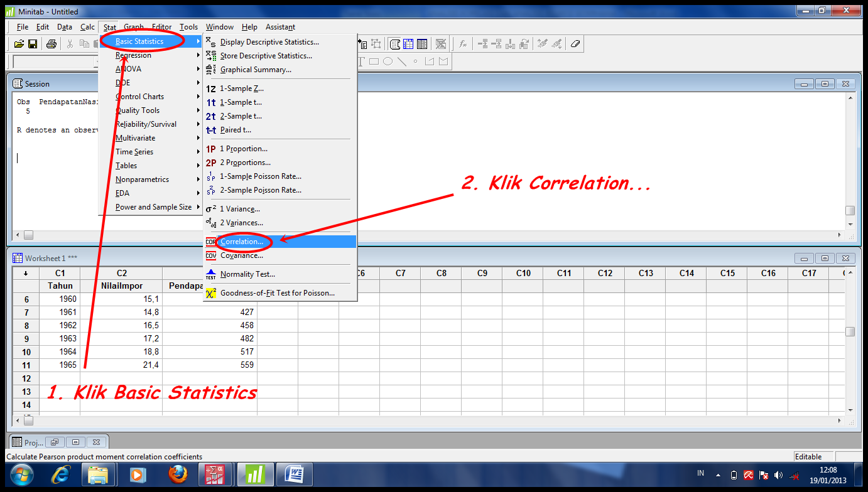Viewport: 868px width, 492px height.
Task: Expand the Multivariate submenu
Action: [151, 138]
